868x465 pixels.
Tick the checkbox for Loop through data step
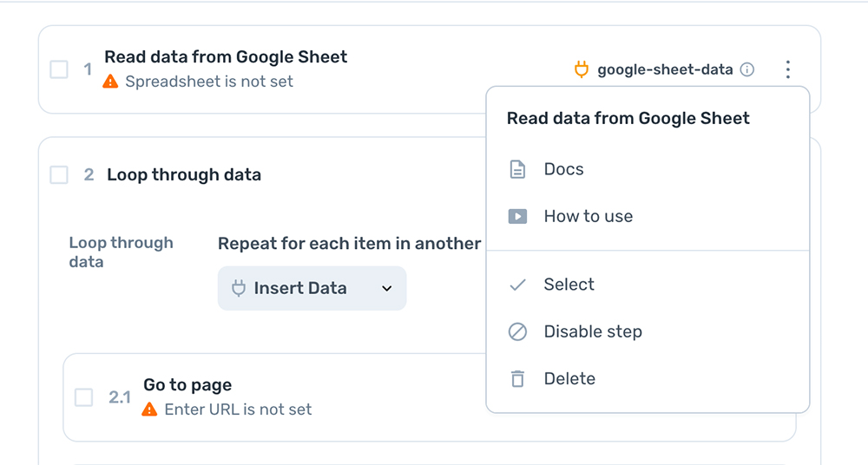pos(59,175)
